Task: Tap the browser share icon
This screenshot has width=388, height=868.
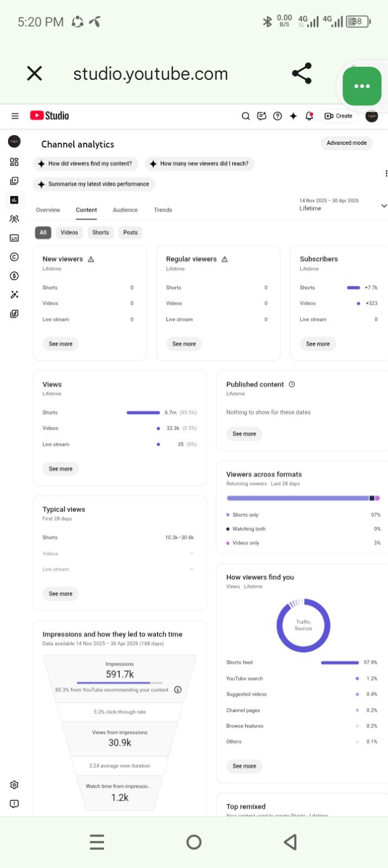Action: [x=302, y=73]
